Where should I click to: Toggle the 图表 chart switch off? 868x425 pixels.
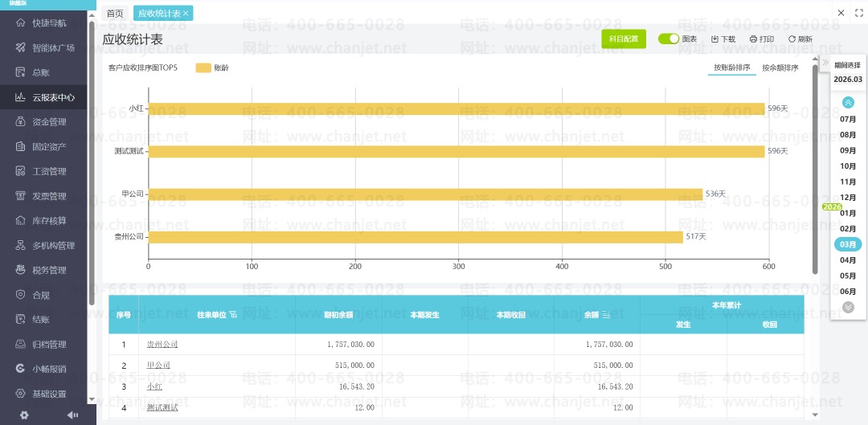669,39
